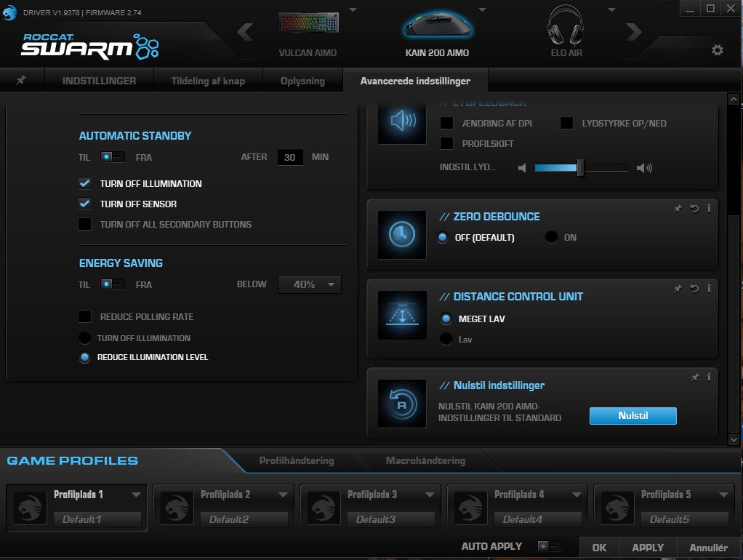Reset Zero Debounce to default
Screen dimensions: 743x560
click(694, 209)
